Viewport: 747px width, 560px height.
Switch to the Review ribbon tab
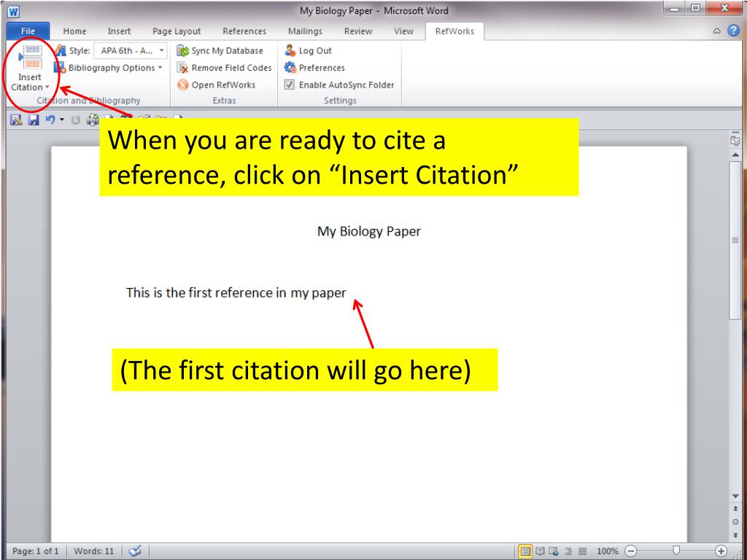click(x=357, y=31)
